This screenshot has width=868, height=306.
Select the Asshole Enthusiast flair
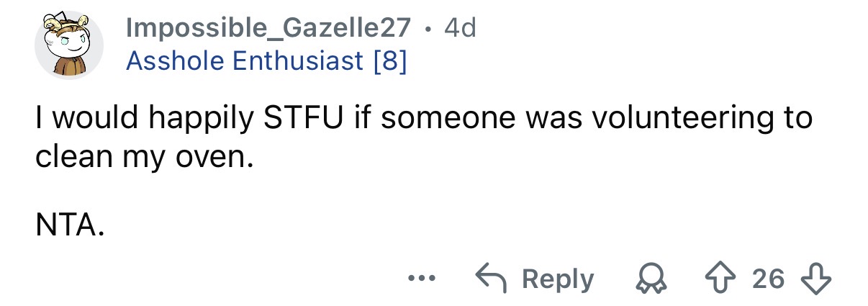tap(266, 60)
